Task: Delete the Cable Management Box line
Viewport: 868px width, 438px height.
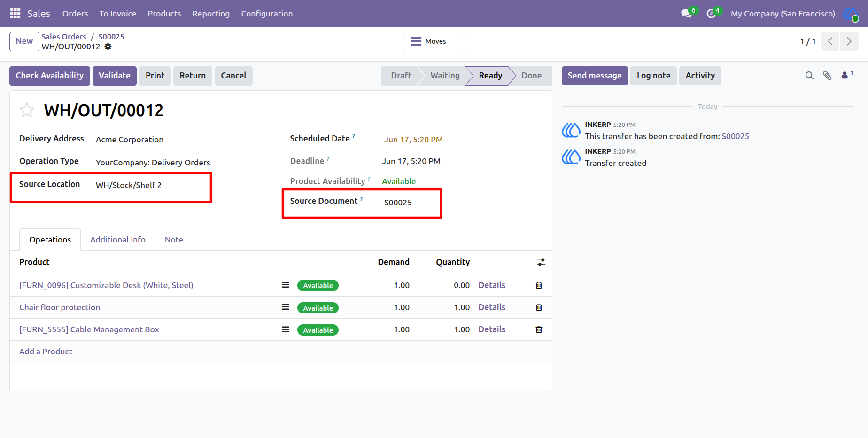Action: pyautogui.click(x=539, y=329)
